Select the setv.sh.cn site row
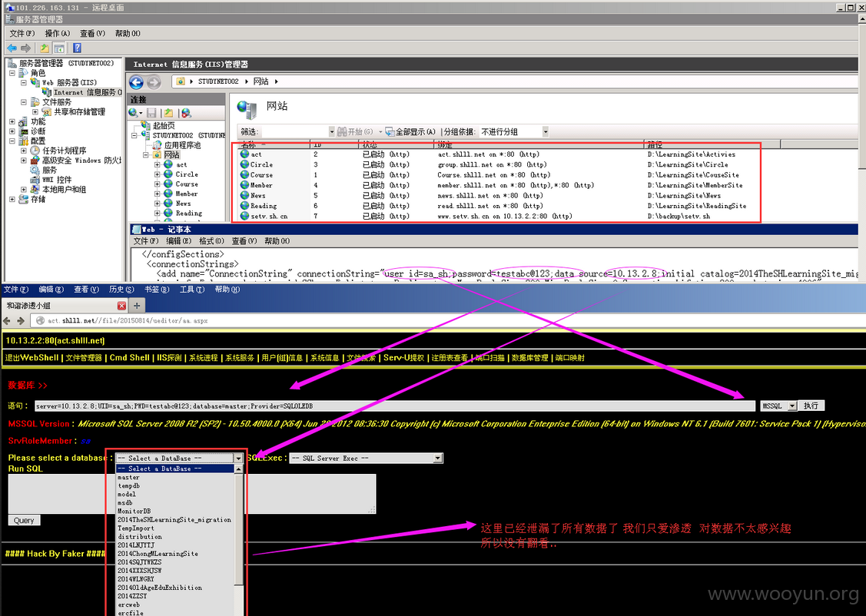866x616 pixels. point(499,217)
